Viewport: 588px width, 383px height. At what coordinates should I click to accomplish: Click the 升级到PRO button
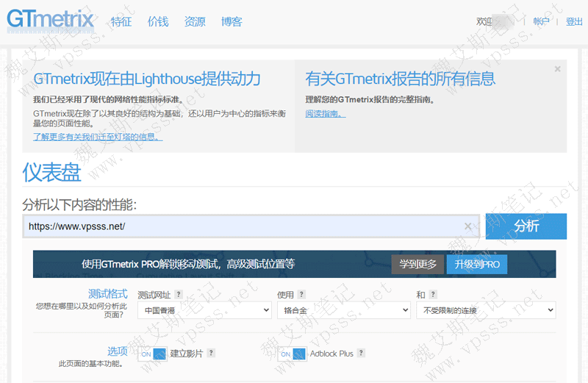[x=477, y=265]
